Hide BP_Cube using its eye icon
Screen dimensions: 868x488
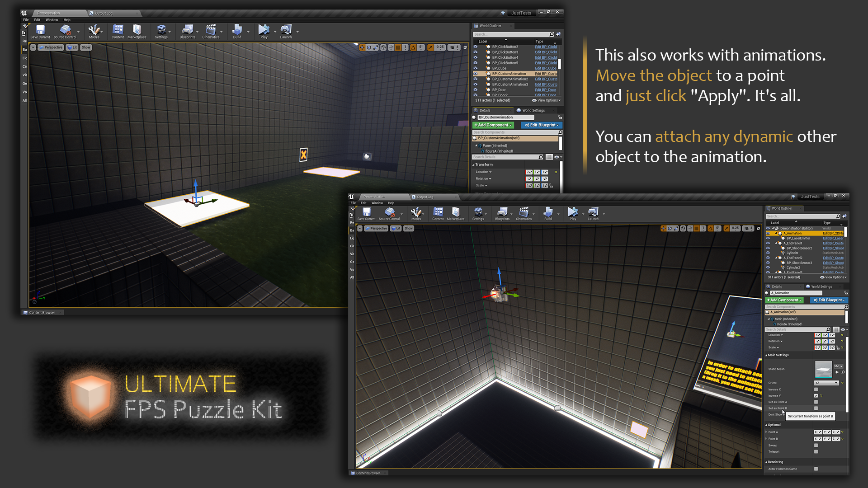pyautogui.click(x=475, y=68)
